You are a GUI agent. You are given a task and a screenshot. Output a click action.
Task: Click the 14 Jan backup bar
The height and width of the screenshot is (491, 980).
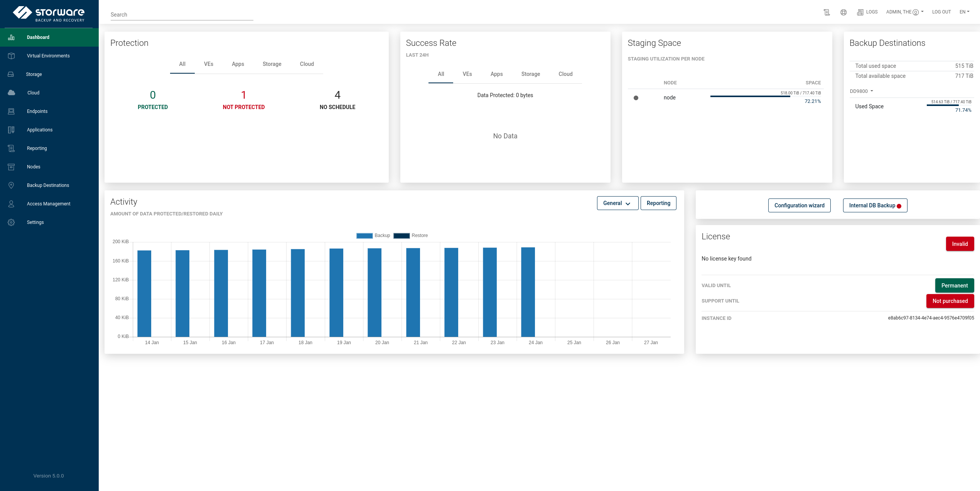pos(144,294)
